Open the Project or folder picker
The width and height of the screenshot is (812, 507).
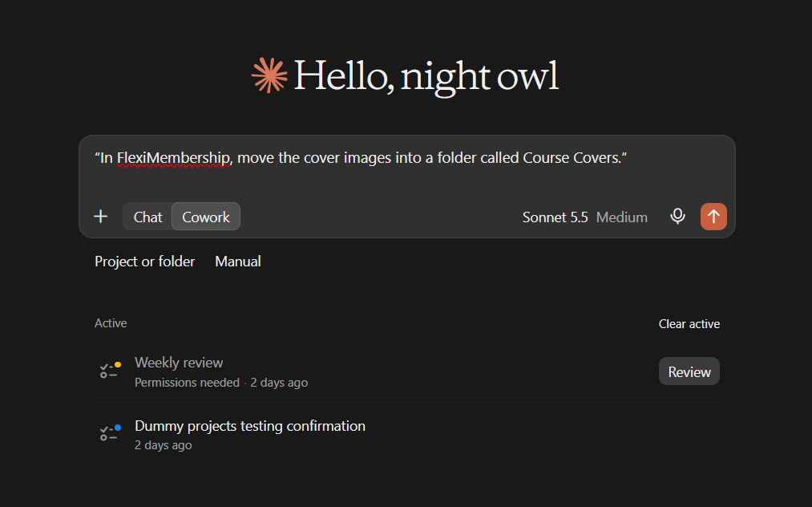point(144,262)
